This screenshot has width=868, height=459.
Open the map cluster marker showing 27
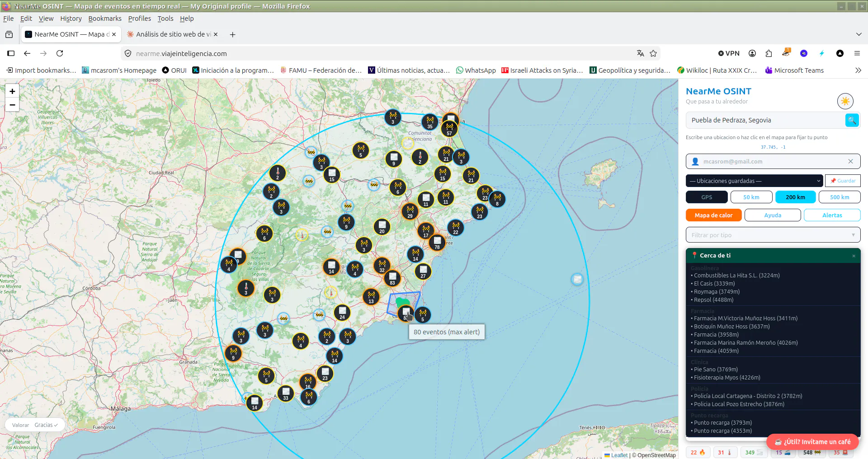(423, 271)
